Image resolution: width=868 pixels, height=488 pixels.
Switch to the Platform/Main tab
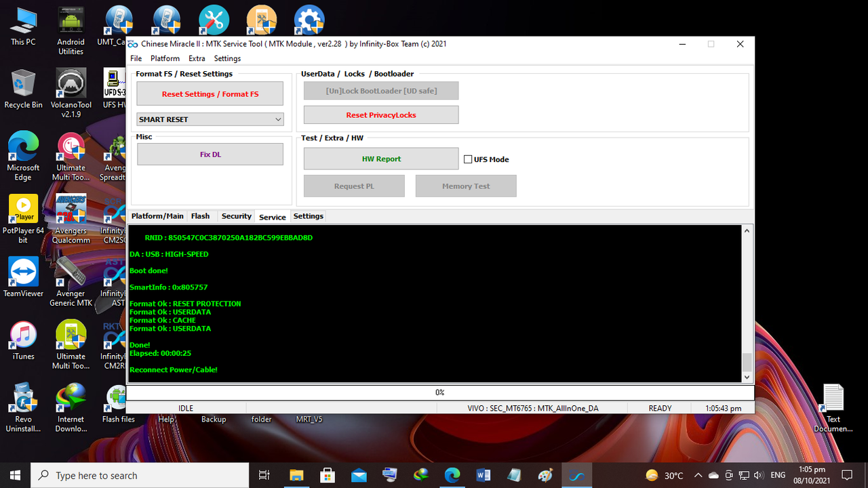coord(157,216)
